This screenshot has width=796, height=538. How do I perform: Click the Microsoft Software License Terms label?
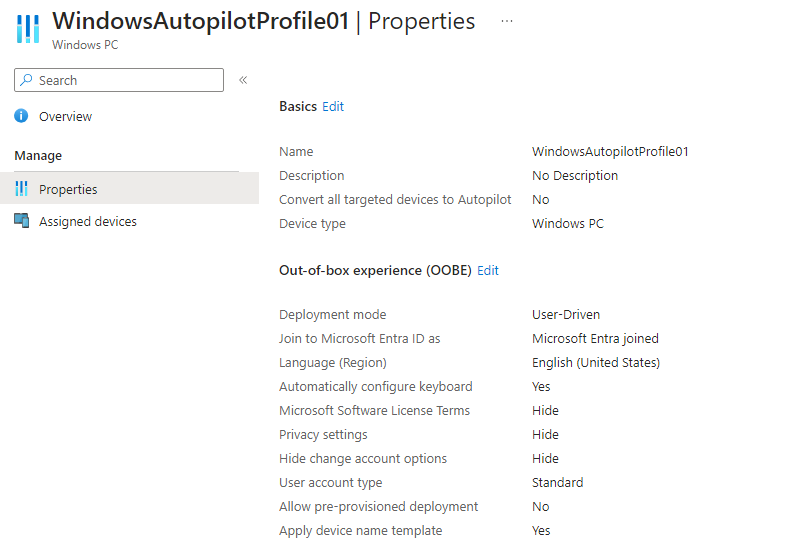click(x=375, y=411)
